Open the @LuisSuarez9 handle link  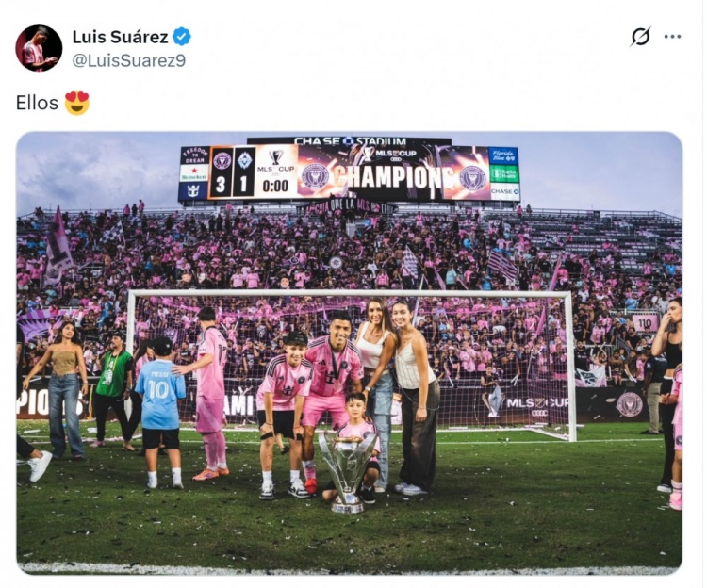(129, 61)
